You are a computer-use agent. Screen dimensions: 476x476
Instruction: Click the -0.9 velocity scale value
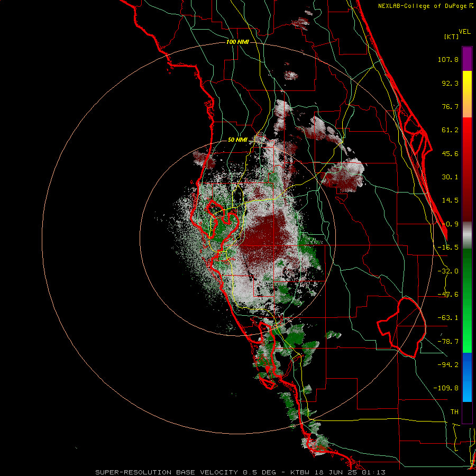point(450,224)
